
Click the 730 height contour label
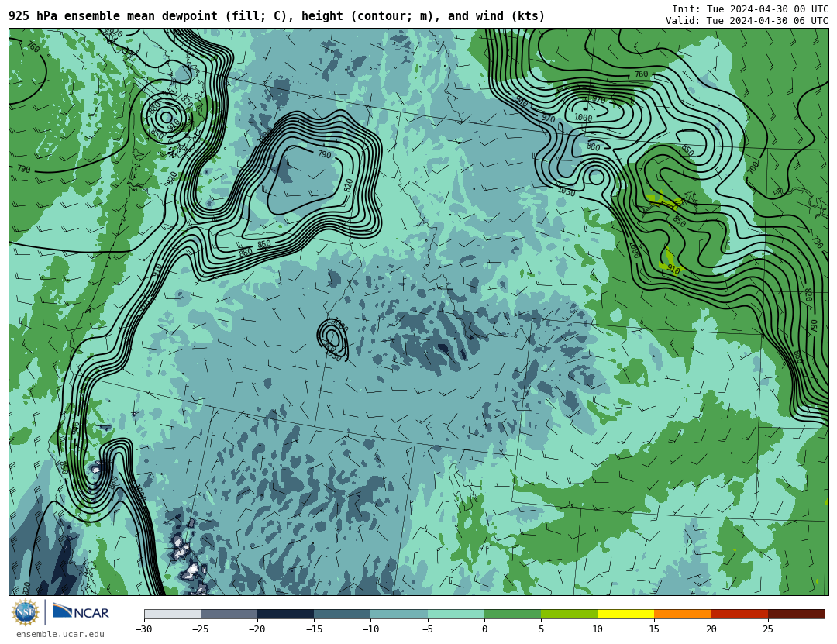[817, 241]
